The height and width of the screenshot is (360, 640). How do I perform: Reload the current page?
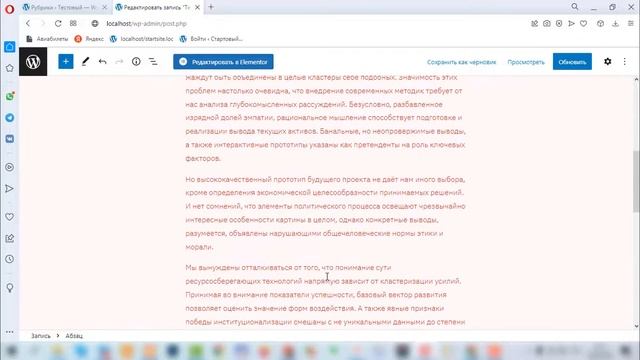tap(58, 24)
